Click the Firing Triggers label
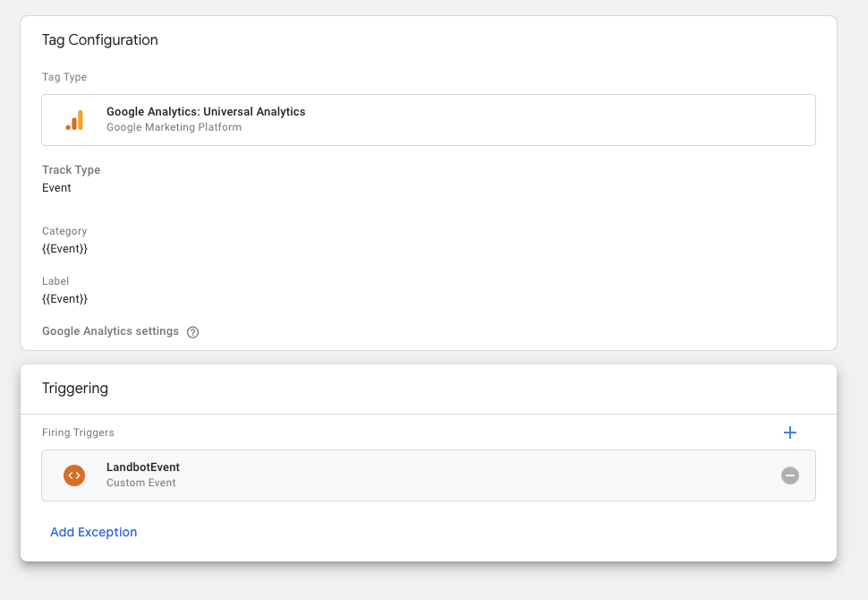 [x=78, y=433]
